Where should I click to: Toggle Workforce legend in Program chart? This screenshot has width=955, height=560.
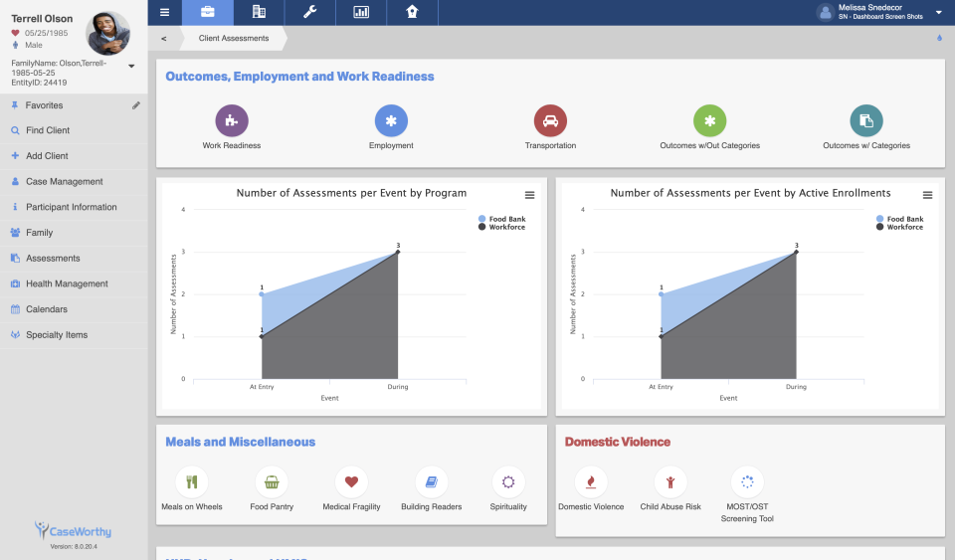tap(501, 227)
